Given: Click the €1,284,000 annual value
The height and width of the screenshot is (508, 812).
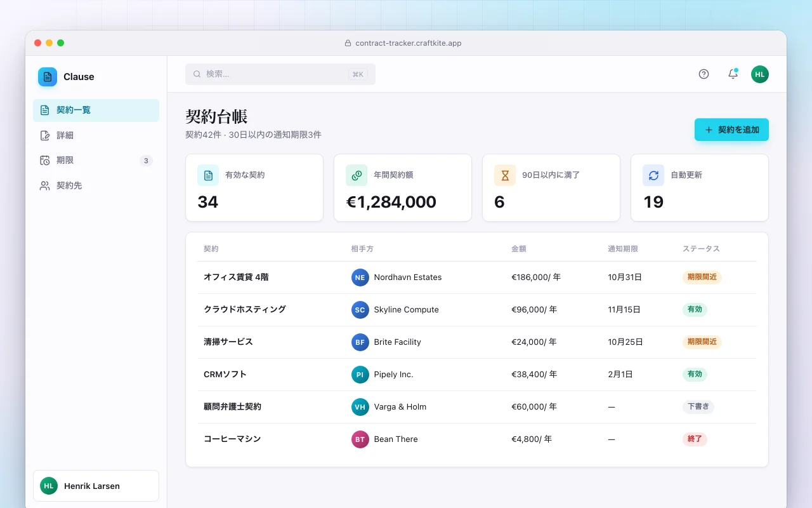Looking at the screenshot, I should (x=391, y=202).
